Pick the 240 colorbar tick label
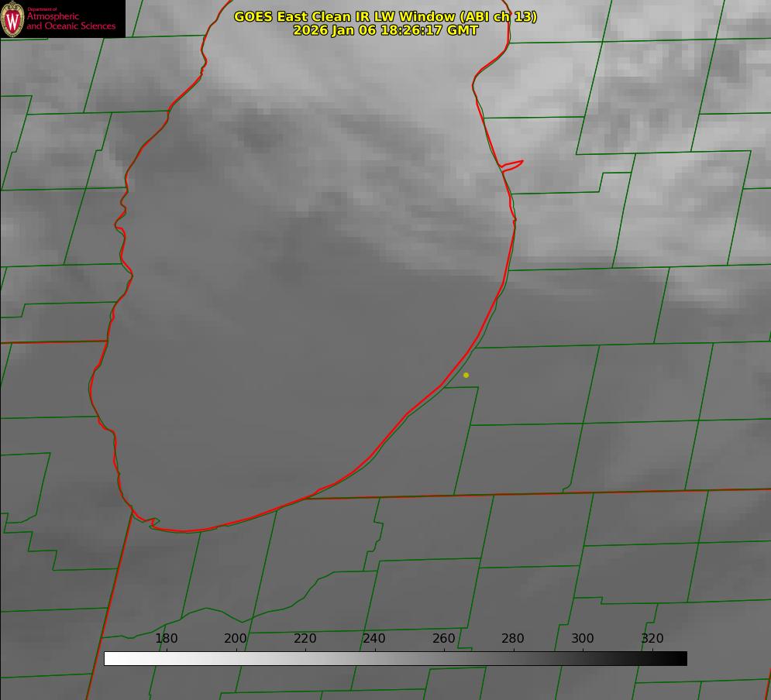Screen dimensions: 771x700 point(374,639)
